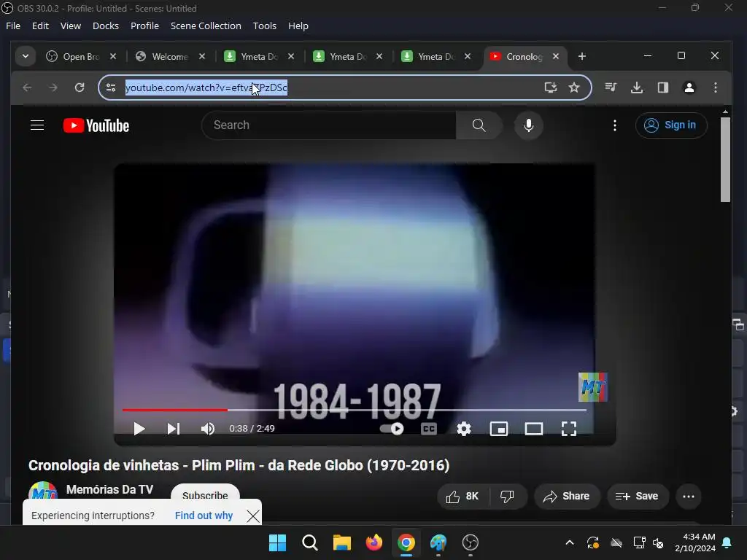Go back to the previous page
The width and height of the screenshot is (747, 560).
click(x=27, y=87)
